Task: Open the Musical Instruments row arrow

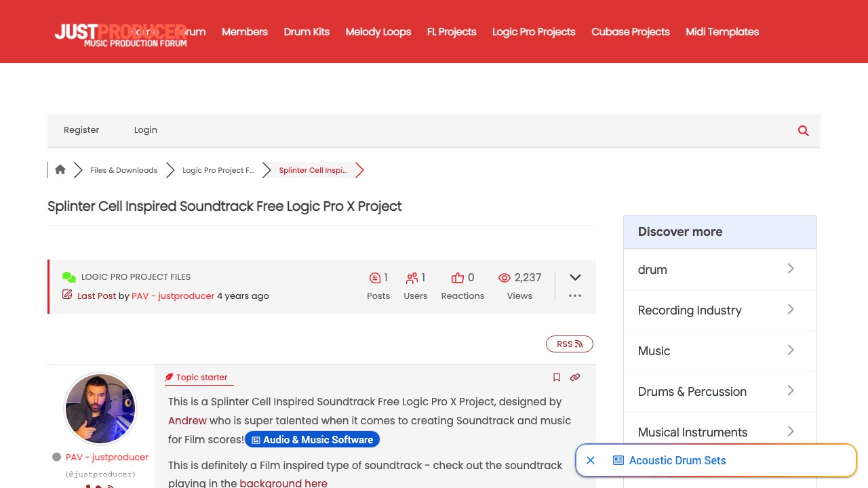Action: [791, 432]
